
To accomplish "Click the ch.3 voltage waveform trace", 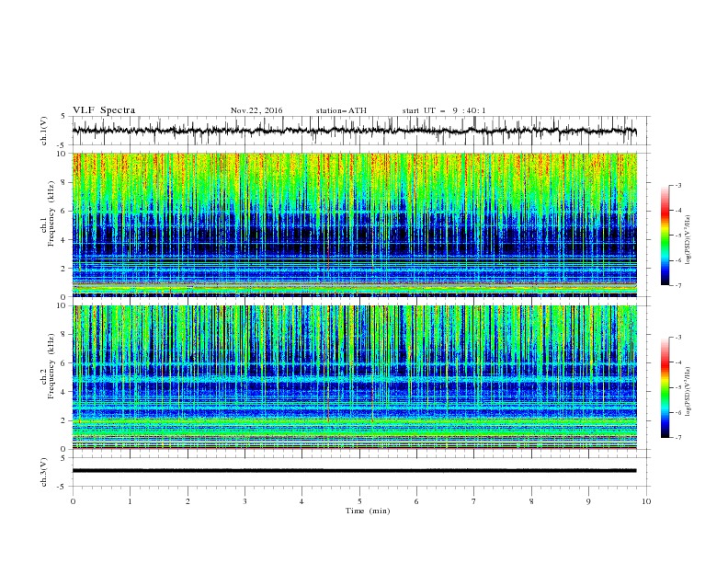I will [354, 471].
